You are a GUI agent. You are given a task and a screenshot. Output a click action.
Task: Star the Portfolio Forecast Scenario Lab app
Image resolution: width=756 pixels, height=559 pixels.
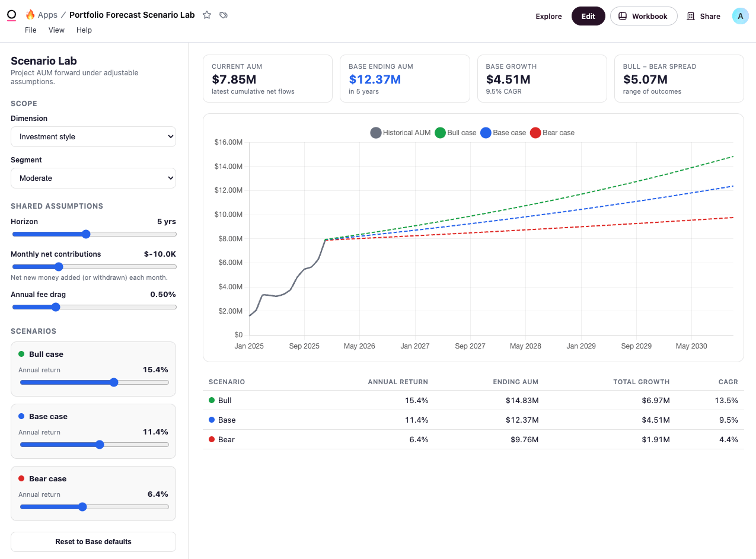(x=207, y=15)
